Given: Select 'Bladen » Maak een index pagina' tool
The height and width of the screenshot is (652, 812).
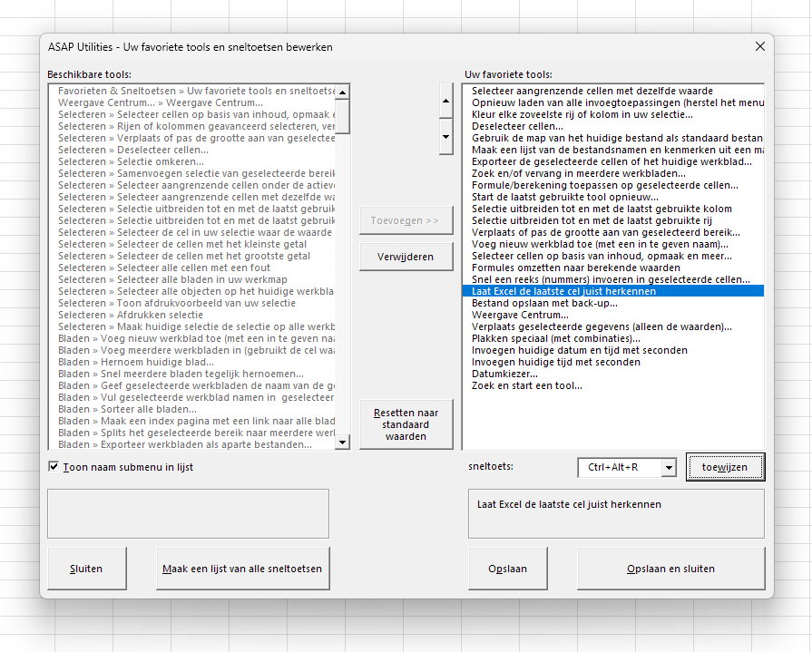Looking at the screenshot, I should pos(192,421).
